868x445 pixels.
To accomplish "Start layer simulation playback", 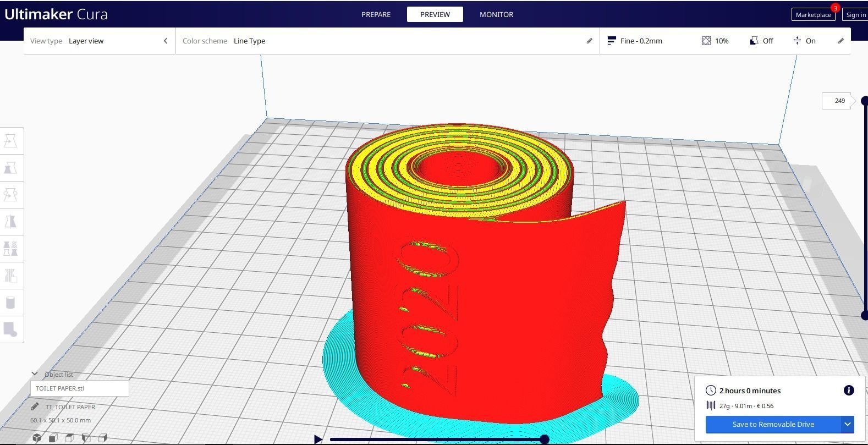I will click(x=317, y=439).
